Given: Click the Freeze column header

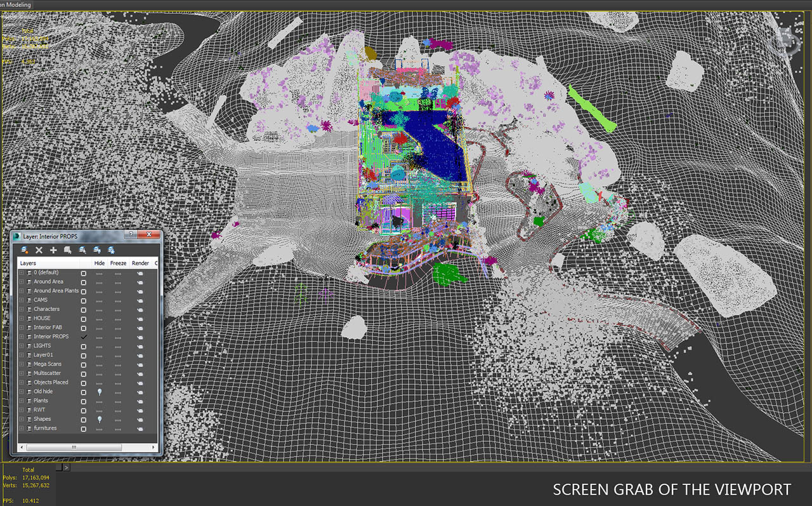Looking at the screenshot, I should [x=119, y=263].
